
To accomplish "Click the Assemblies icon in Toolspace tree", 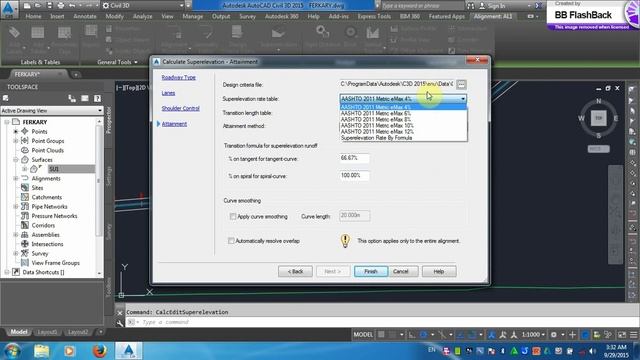I will coord(25,235).
